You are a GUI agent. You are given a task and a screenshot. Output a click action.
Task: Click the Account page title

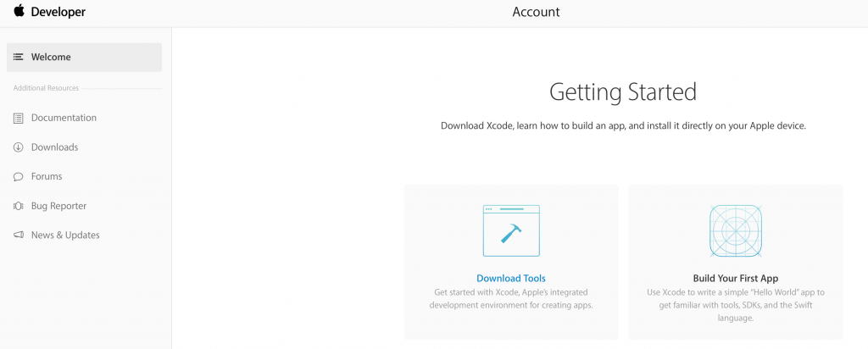point(536,12)
